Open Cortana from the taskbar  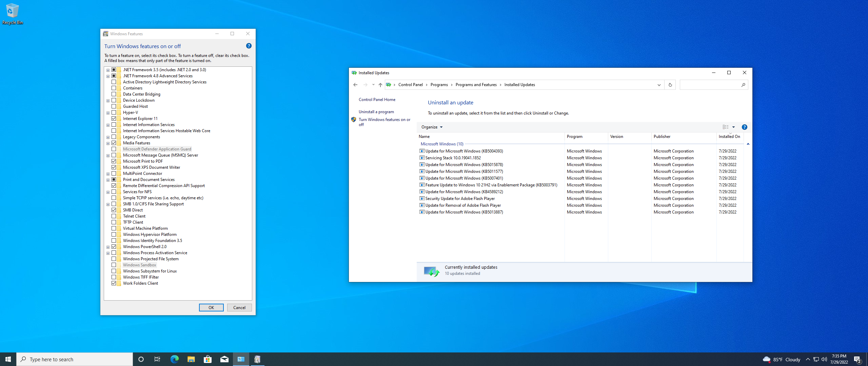click(x=141, y=359)
